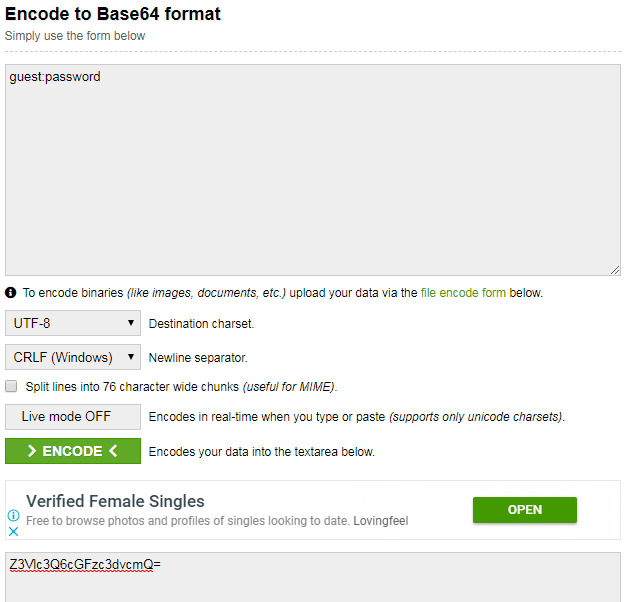Click the 'Free to browse photos' ad description
626x602 pixels.
pos(217,521)
